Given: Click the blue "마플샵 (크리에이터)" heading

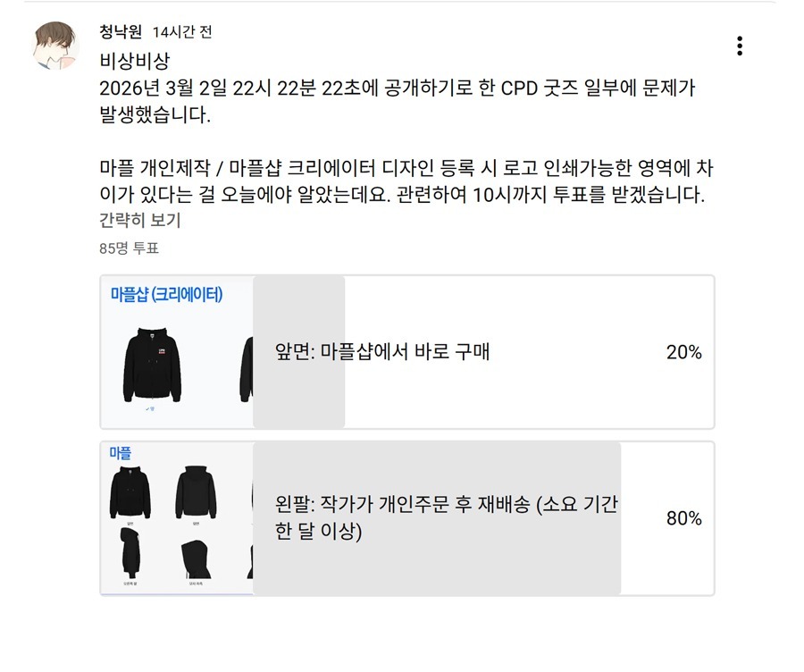Looking at the screenshot, I should click(x=166, y=294).
